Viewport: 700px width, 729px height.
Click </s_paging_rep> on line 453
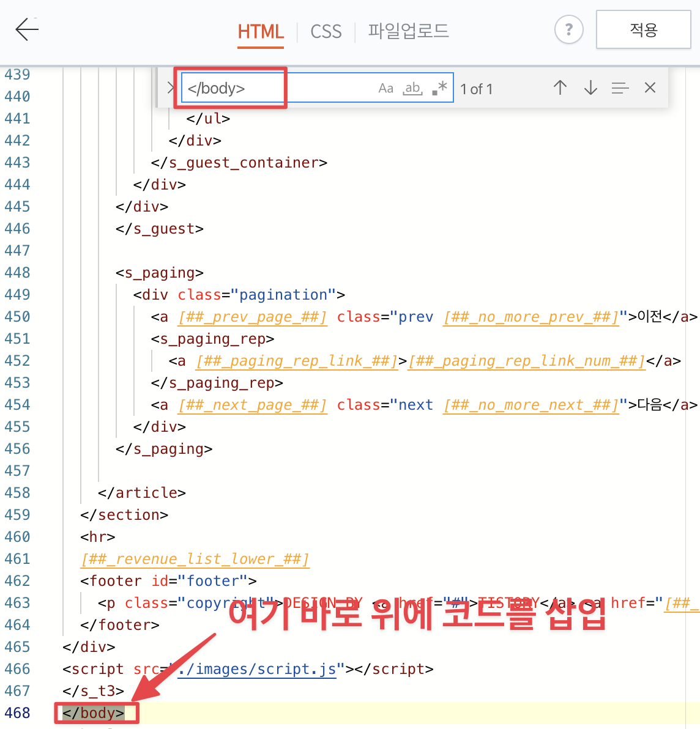click(x=217, y=383)
